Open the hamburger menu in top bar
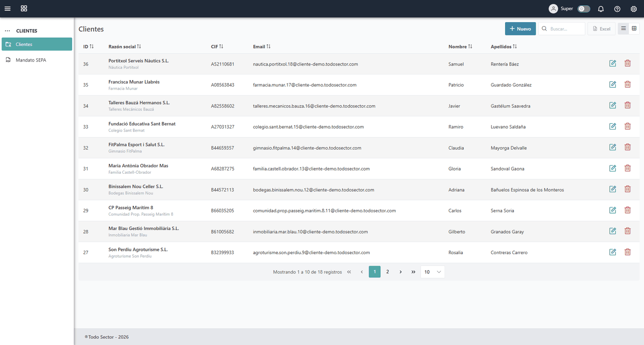 pos(7,8)
